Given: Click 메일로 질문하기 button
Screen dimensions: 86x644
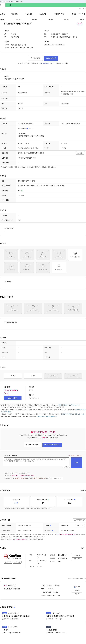Looking at the screenshot, I should click(x=57, y=479).
